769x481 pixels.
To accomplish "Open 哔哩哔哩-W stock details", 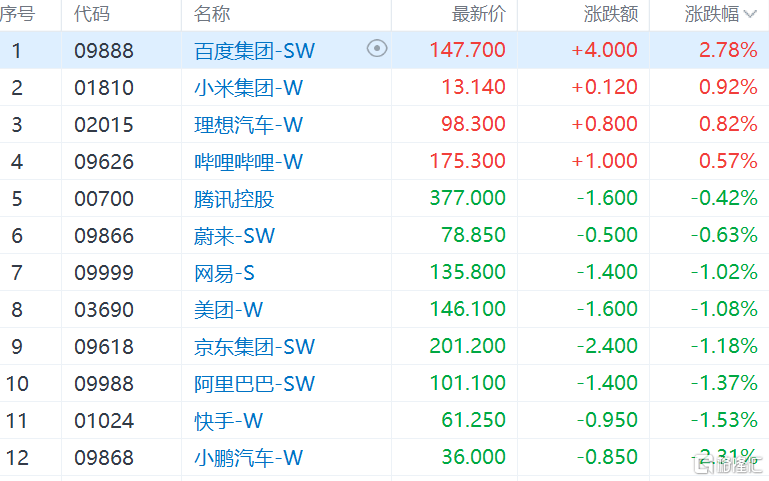I will [248, 161].
